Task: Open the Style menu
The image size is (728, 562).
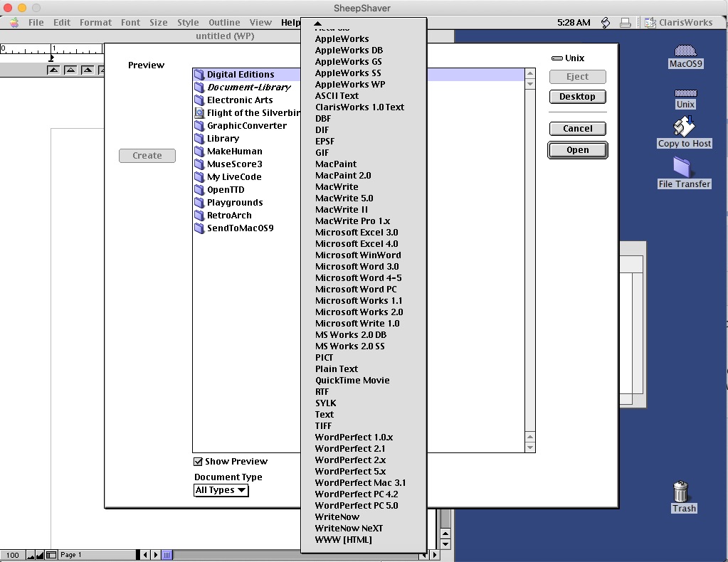Action: (x=188, y=22)
